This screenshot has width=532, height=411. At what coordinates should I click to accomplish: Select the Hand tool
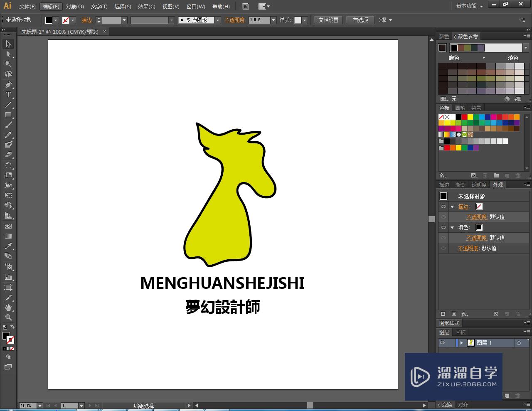[8, 308]
